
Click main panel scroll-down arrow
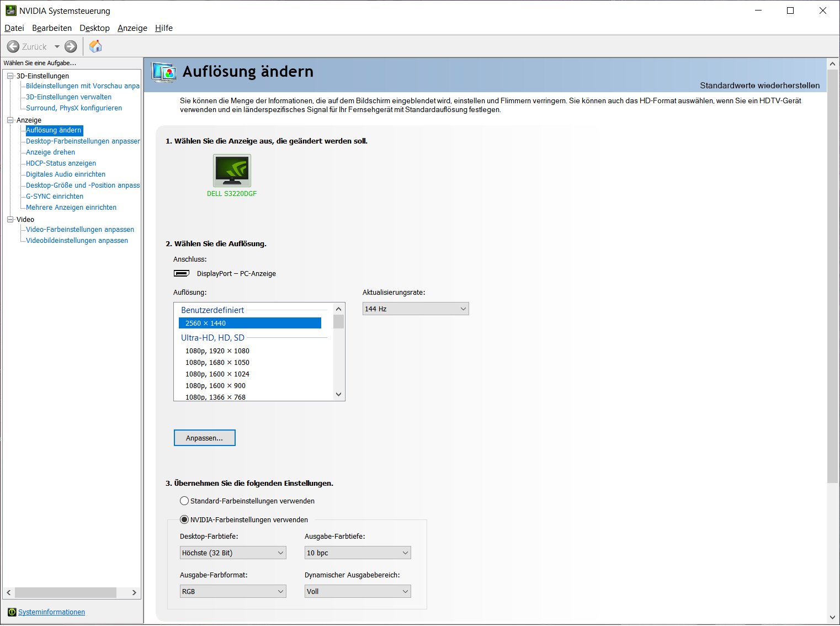tap(833, 617)
